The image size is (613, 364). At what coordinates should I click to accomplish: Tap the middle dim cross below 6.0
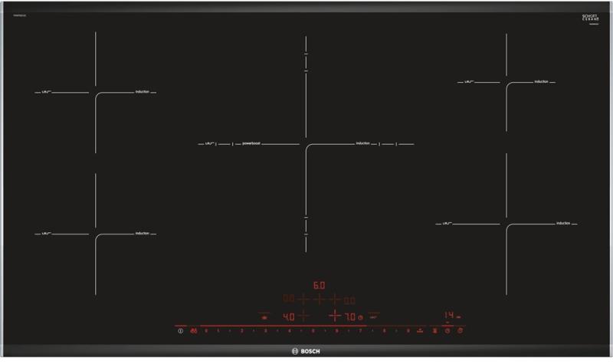coord(320,300)
